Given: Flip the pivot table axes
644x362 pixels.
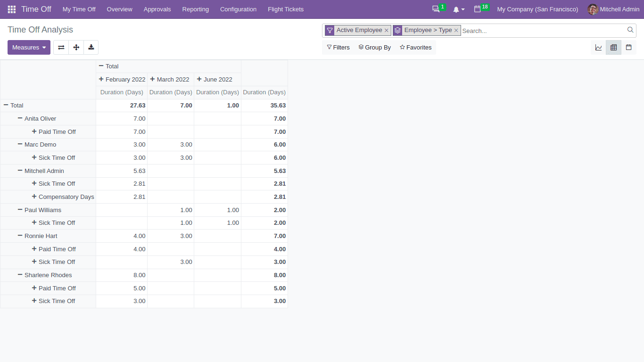Looking at the screenshot, I should (61, 47).
